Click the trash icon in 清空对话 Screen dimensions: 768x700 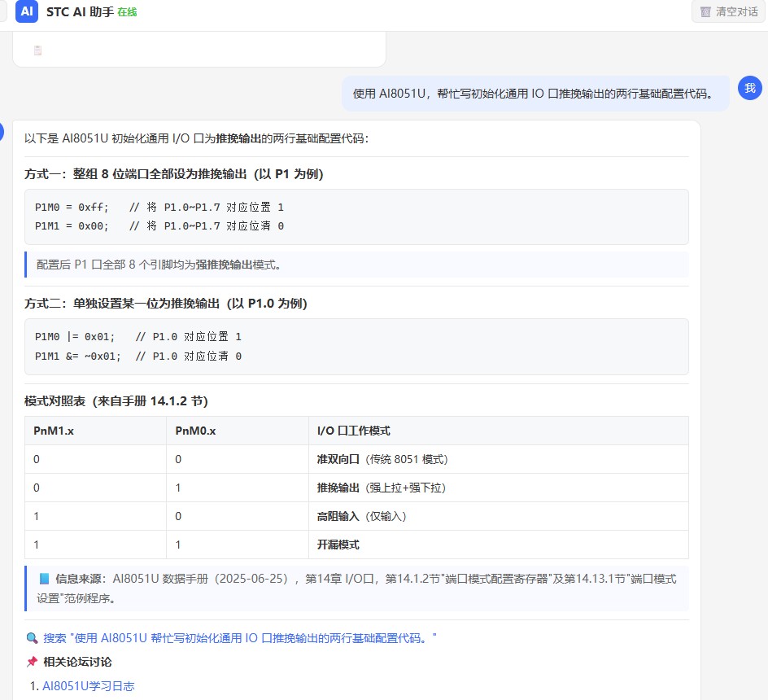tap(705, 11)
